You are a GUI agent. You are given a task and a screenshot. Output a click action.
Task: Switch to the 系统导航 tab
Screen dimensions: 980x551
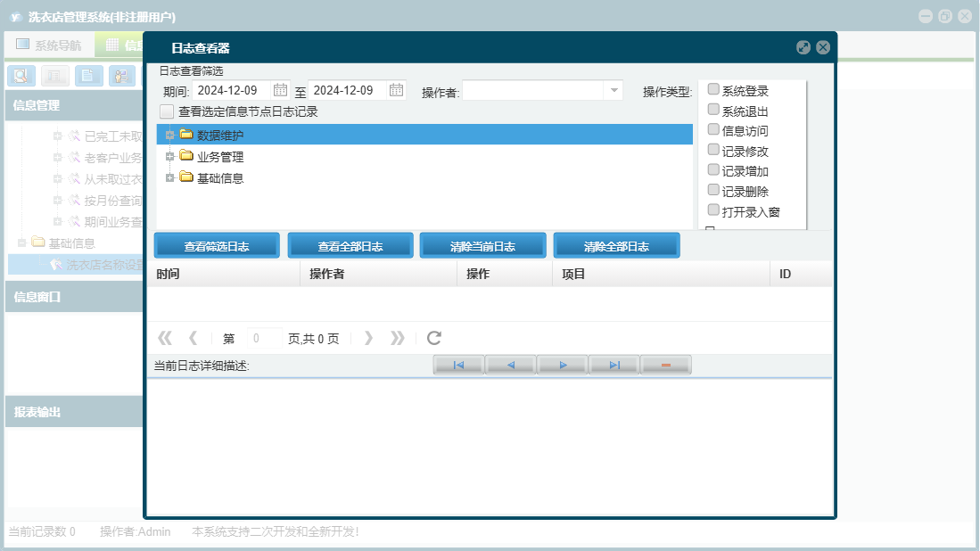49,45
